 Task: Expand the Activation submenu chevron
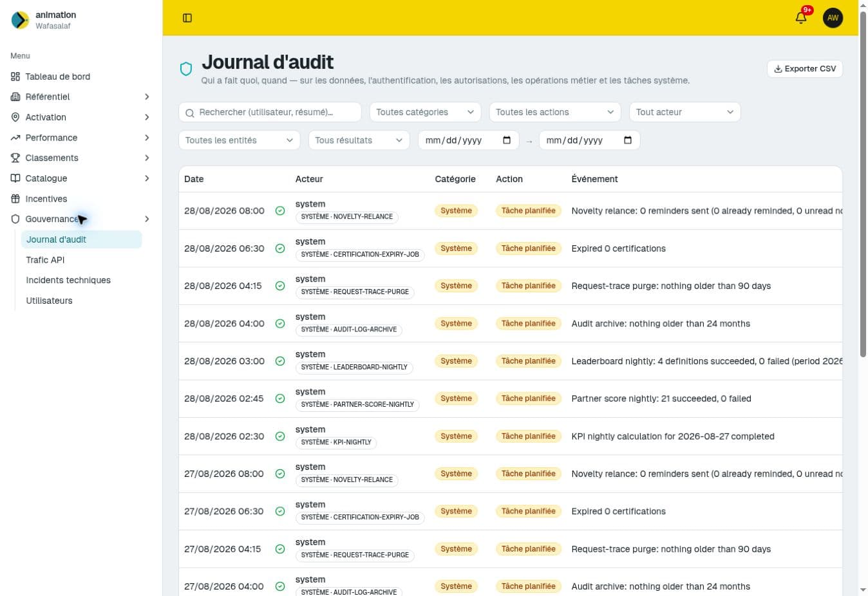point(147,117)
